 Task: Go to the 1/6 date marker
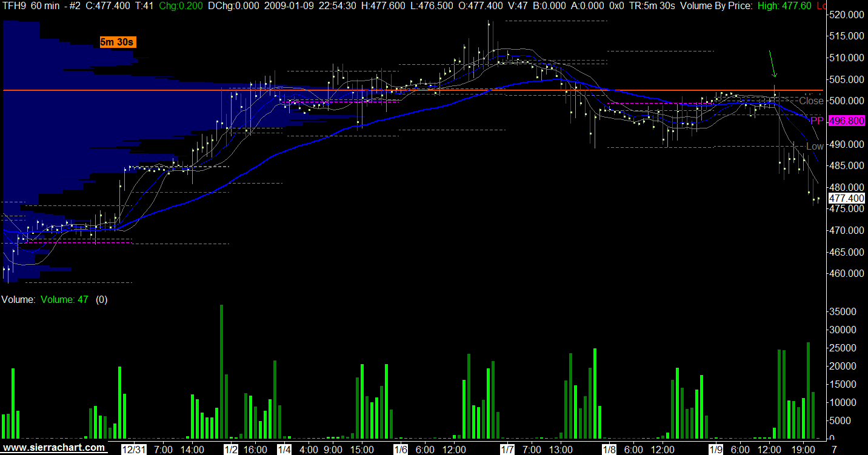[x=401, y=450]
